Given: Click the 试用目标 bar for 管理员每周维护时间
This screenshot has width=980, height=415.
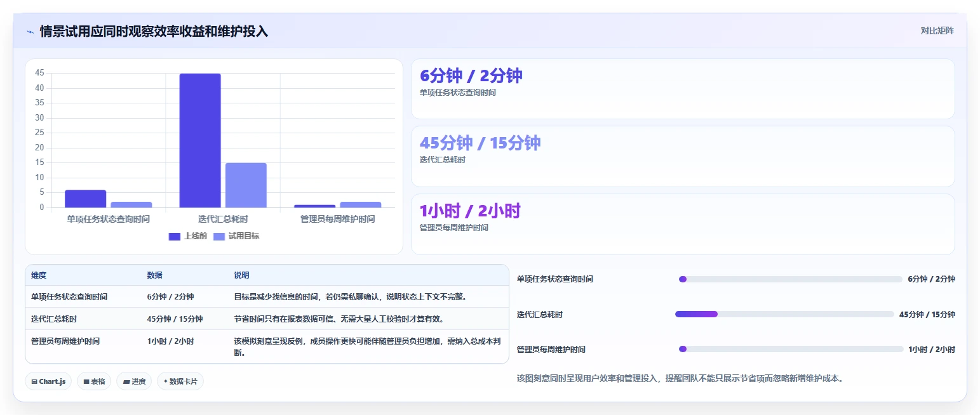Looking at the screenshot, I should point(360,204).
